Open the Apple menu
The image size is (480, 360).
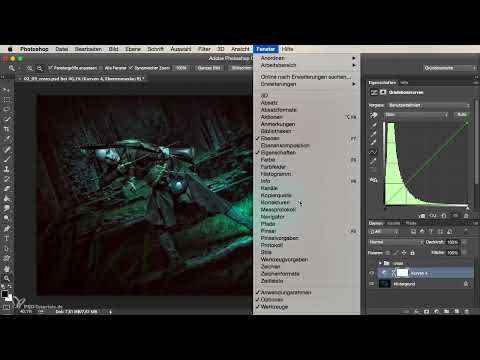[10, 49]
